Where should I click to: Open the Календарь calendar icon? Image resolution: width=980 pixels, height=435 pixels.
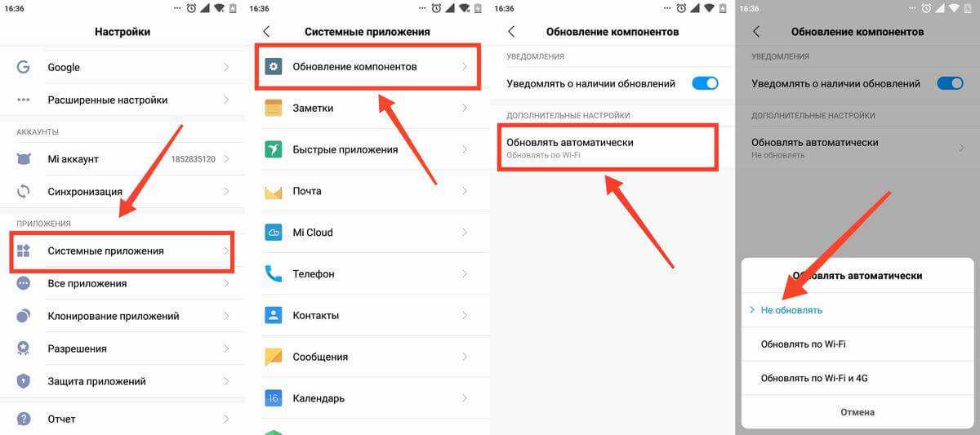274,398
